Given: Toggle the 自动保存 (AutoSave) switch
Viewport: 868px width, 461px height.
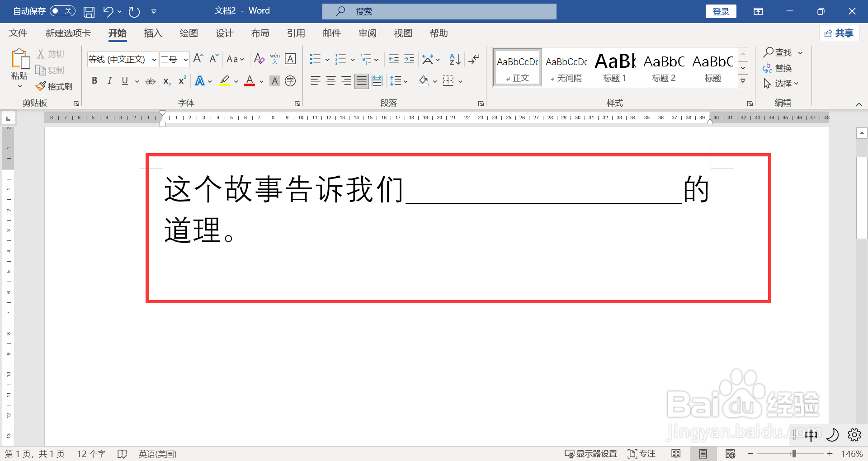Looking at the screenshot, I should (x=62, y=11).
